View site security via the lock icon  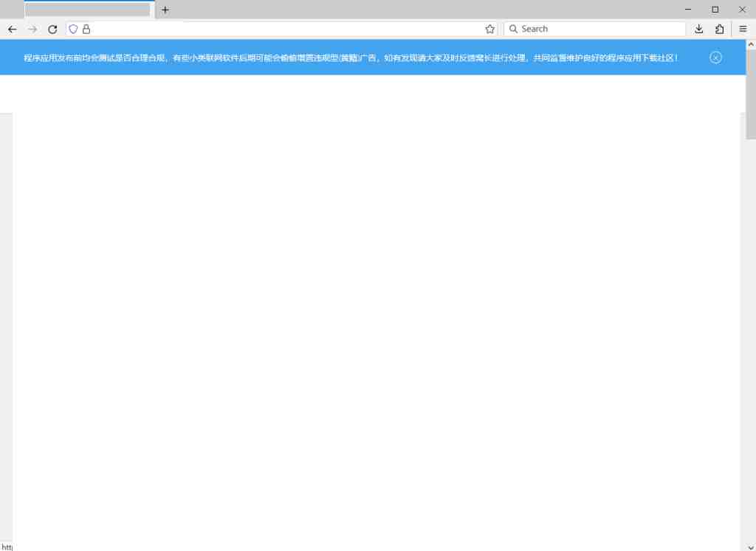click(x=86, y=29)
